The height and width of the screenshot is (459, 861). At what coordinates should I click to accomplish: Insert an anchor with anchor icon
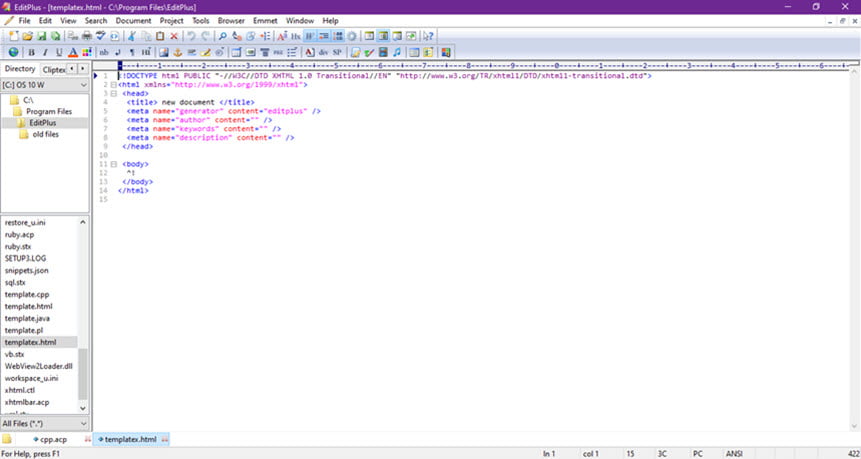pos(177,52)
